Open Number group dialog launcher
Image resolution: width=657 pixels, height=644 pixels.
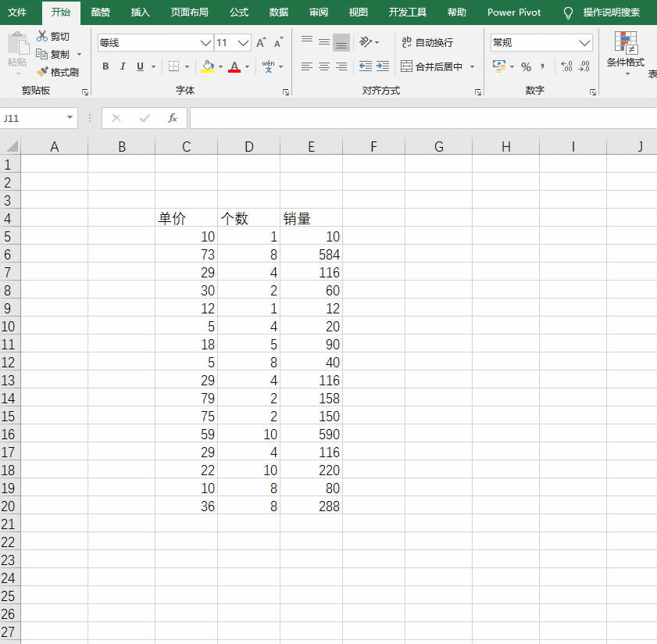tap(593, 91)
